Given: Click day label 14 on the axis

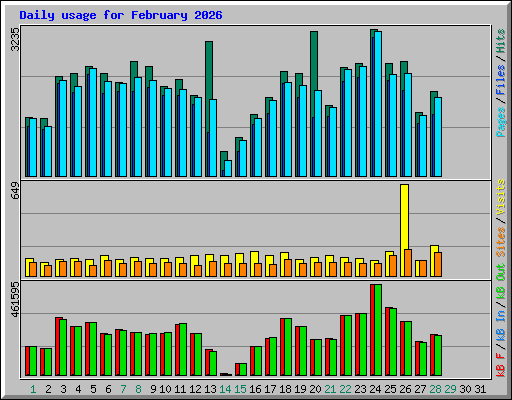Looking at the screenshot, I should [225, 389].
